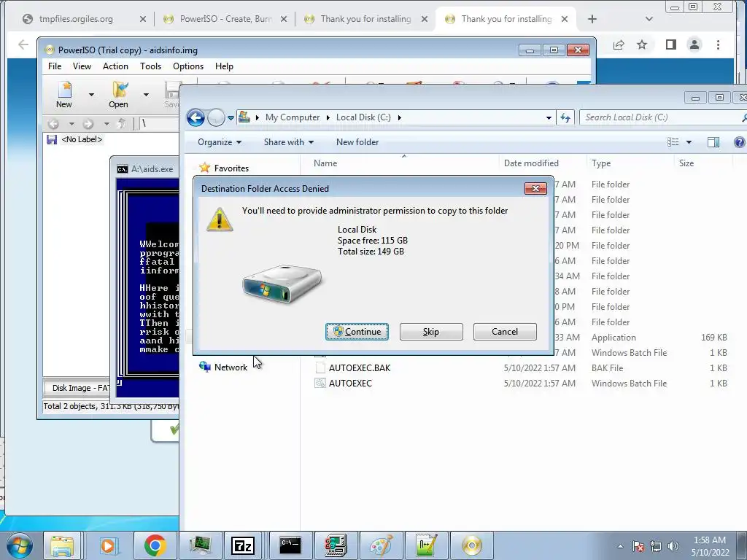Viewport: 747px width, 560px height.
Task: Click the Chrome side panel icon
Action: click(671, 44)
